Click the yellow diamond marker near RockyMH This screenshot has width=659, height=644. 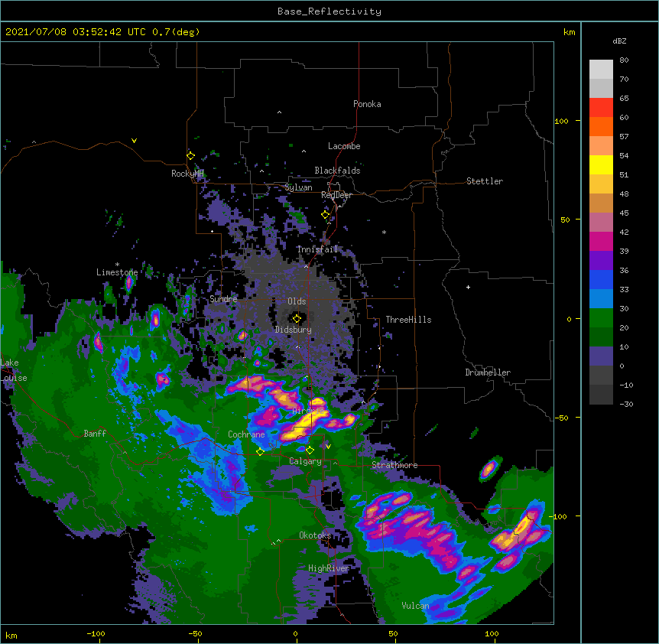click(190, 155)
